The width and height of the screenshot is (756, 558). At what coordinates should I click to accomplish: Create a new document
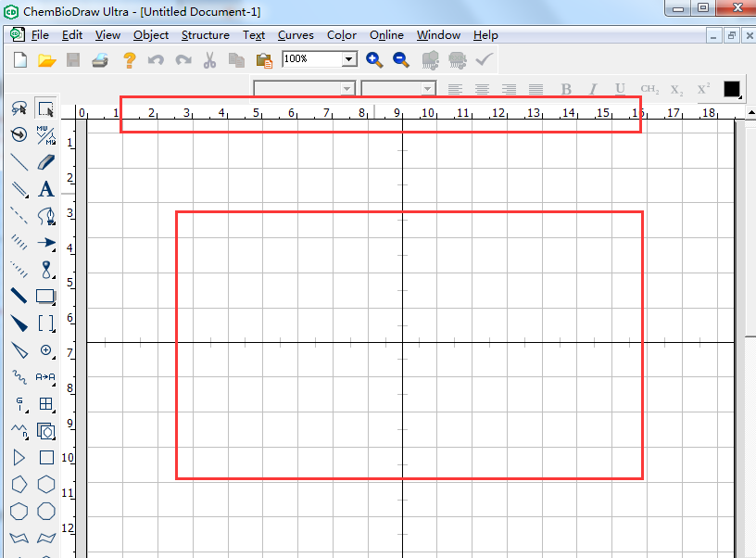click(x=20, y=60)
